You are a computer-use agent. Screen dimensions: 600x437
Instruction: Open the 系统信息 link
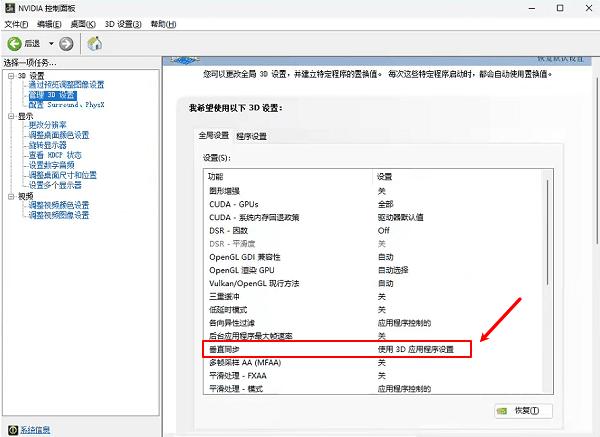tap(35, 430)
